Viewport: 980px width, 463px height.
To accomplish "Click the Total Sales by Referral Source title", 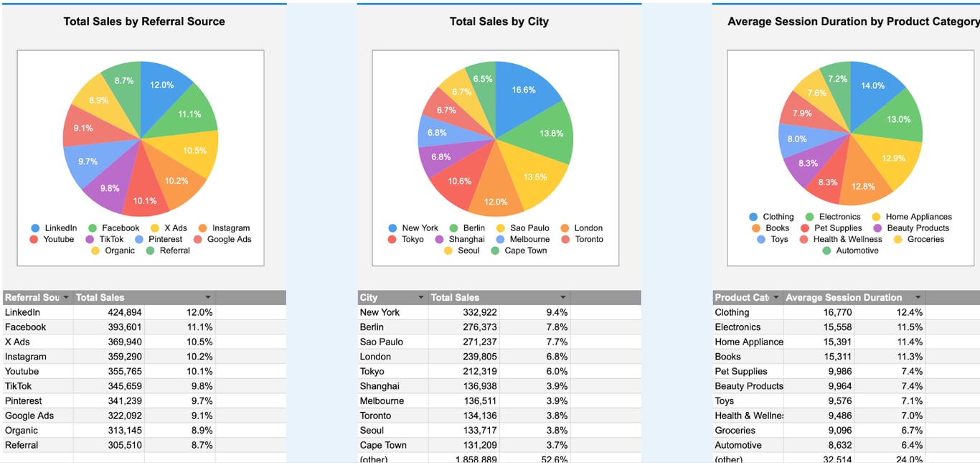I will click(x=144, y=22).
